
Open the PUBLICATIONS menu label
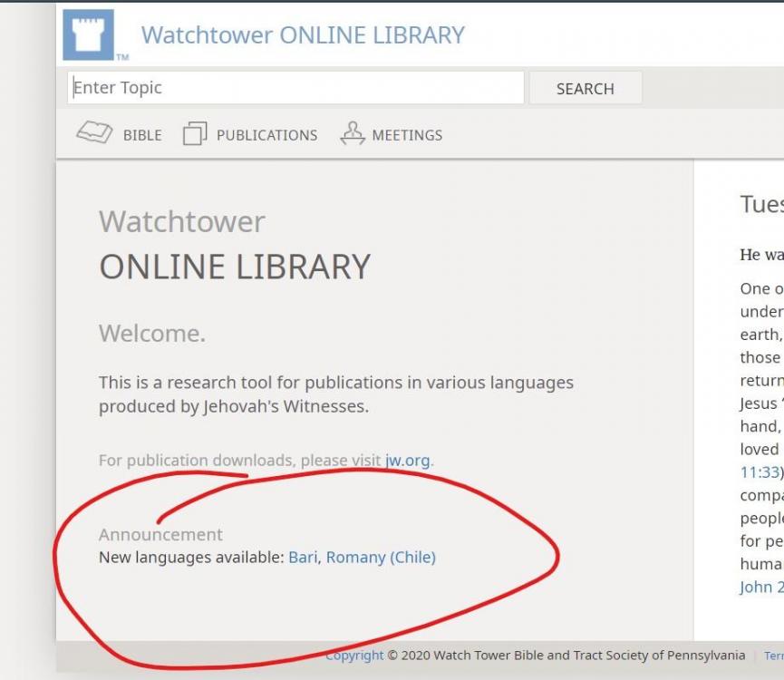(266, 135)
